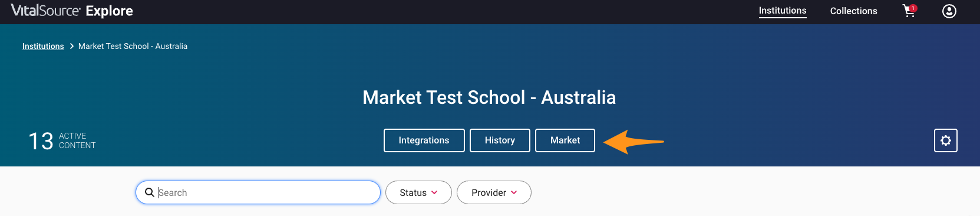980x216 pixels.
Task: Focus the Search input field
Action: [258, 192]
